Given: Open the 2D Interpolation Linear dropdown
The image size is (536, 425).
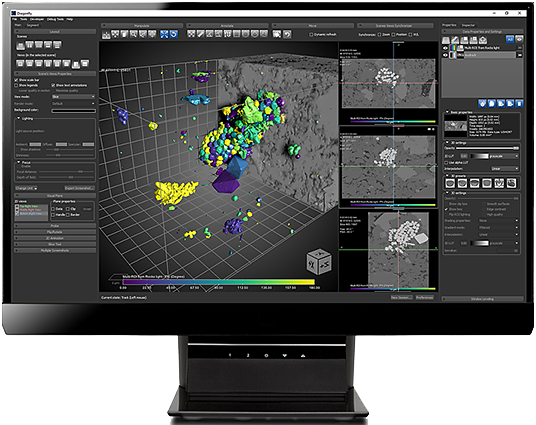Looking at the screenshot, I should point(505,169).
